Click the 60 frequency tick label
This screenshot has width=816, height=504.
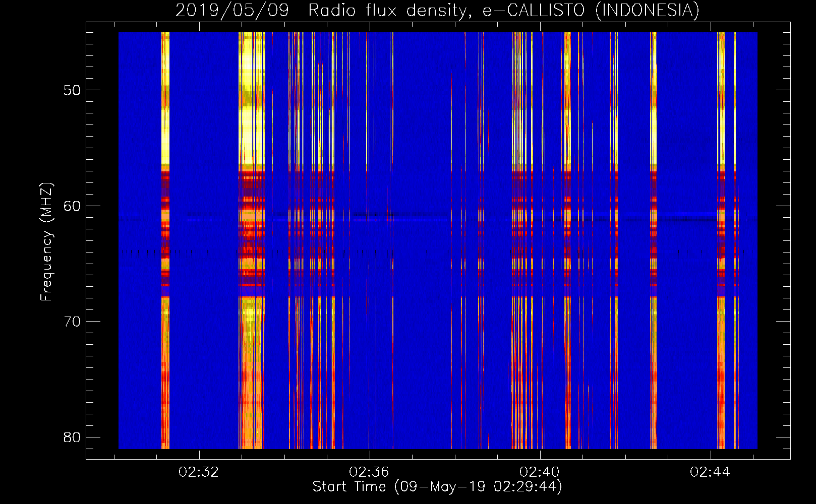tap(72, 206)
